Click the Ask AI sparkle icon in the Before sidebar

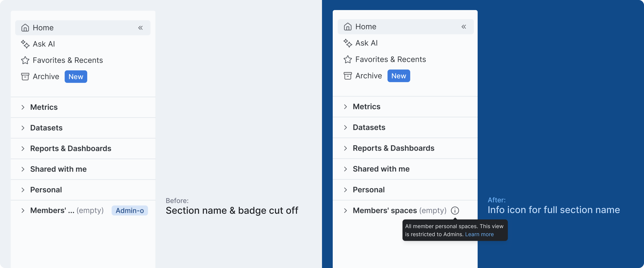coord(25,44)
